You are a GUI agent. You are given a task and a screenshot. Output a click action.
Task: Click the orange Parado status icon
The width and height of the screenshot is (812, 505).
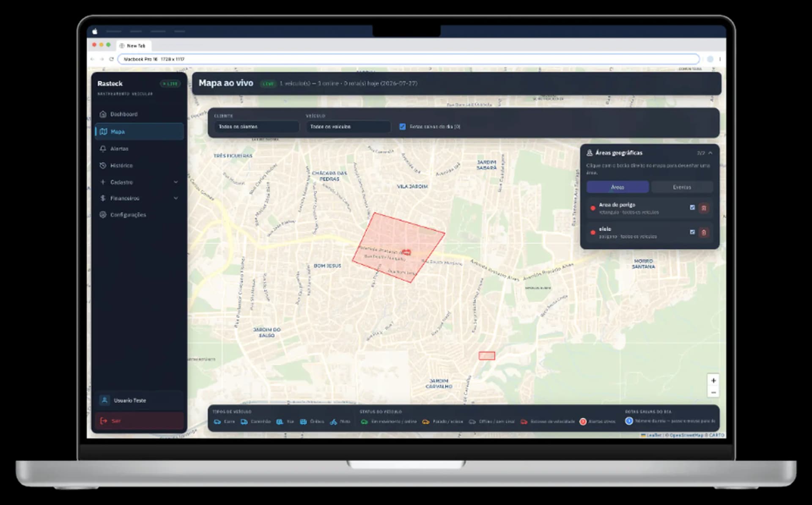(426, 422)
